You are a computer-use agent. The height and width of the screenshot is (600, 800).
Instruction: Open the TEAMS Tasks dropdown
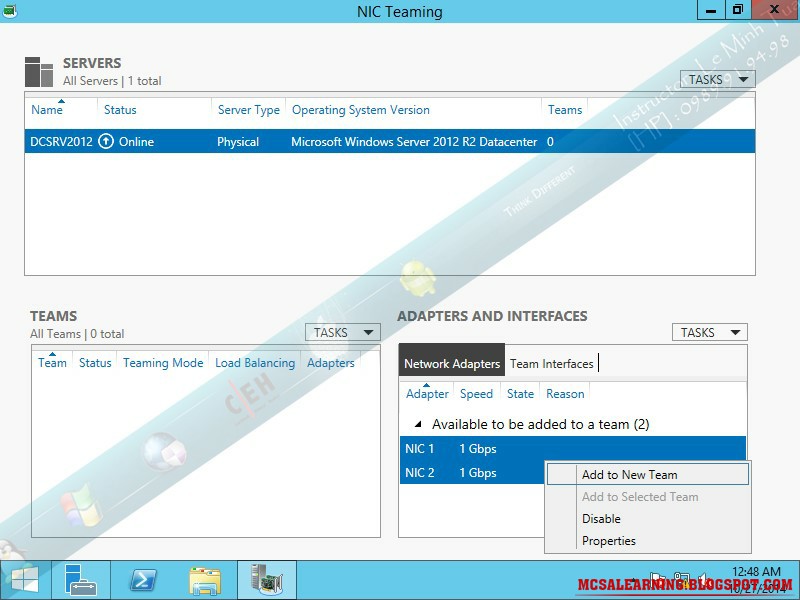(341, 331)
